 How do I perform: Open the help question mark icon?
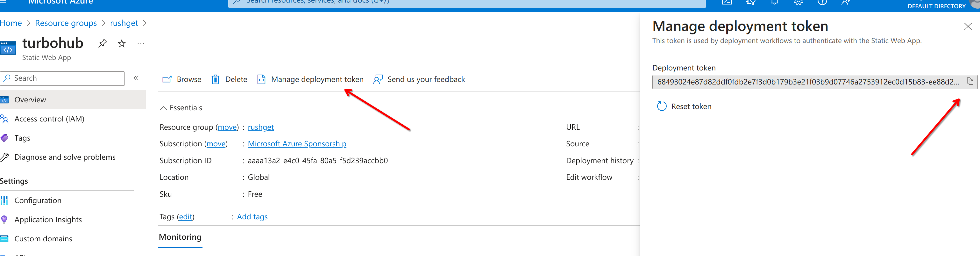822,2
